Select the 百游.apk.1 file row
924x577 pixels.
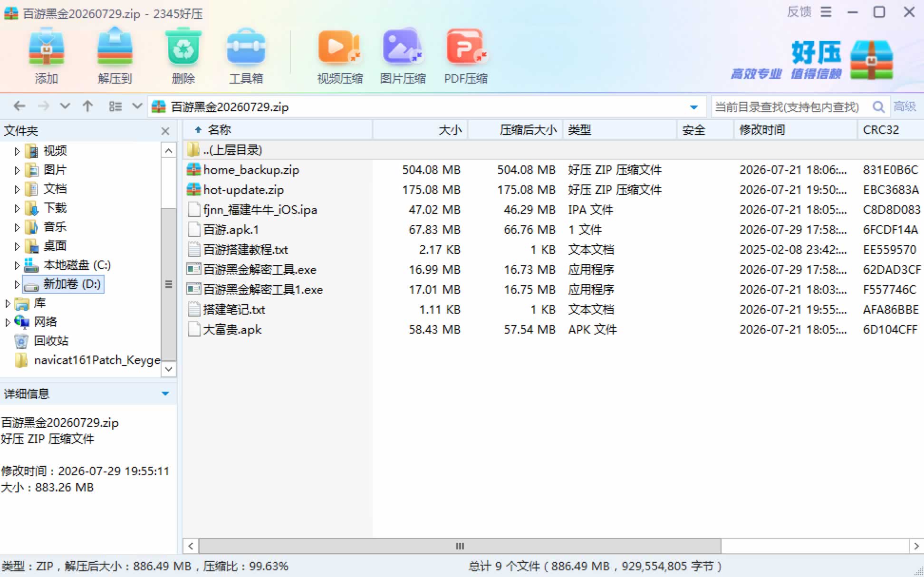[x=553, y=230]
